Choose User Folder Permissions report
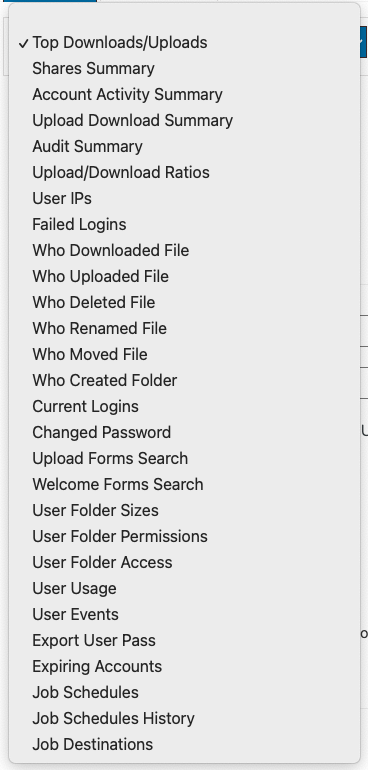This screenshot has height=770, width=368. tap(184, 537)
